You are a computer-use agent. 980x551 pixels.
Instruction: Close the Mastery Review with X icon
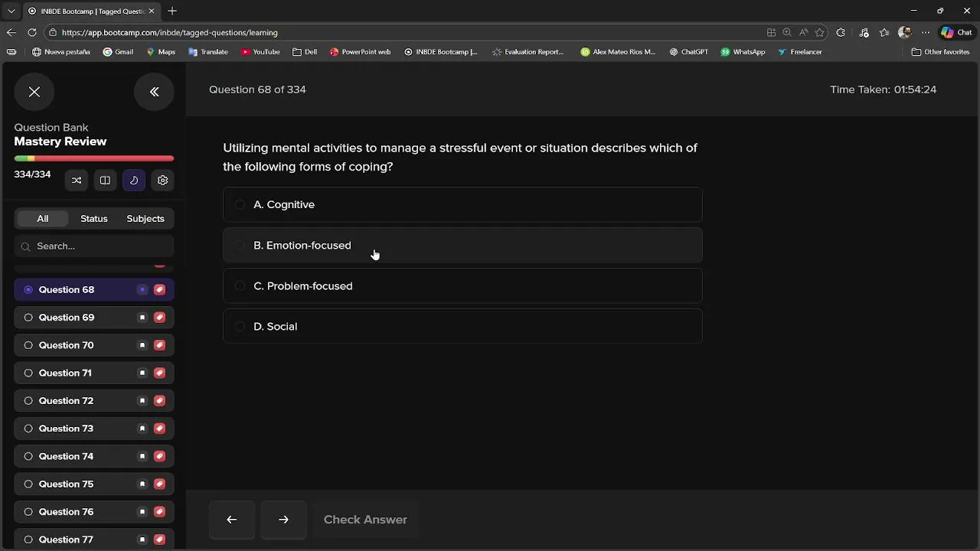tap(34, 92)
